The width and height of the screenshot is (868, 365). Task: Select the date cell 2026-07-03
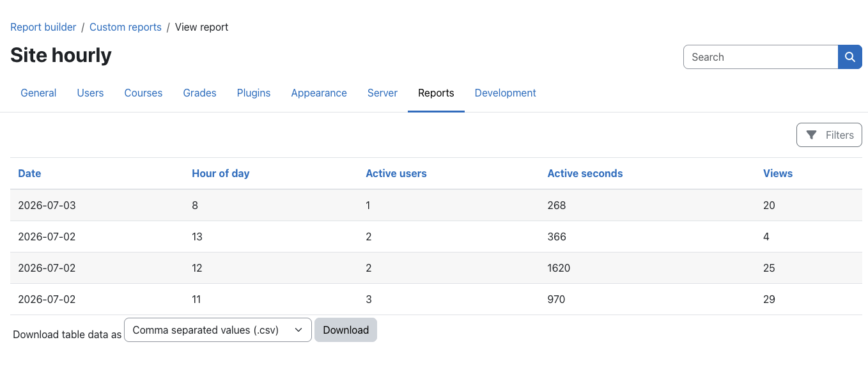47,205
